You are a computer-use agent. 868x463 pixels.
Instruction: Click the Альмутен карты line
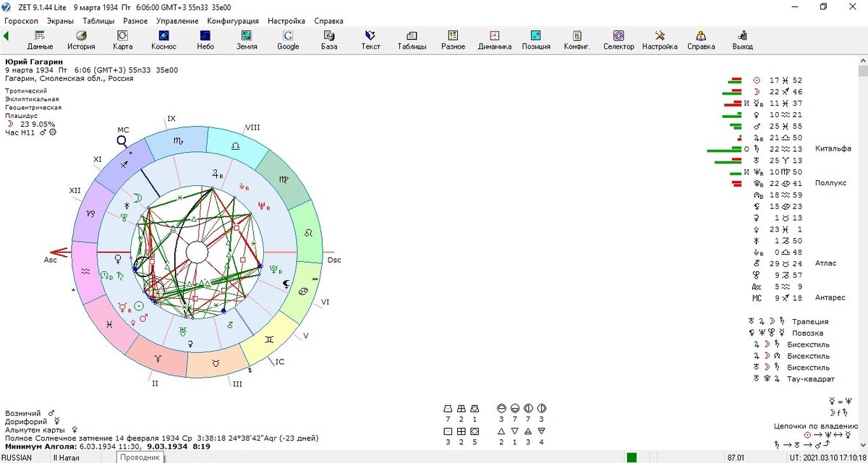point(41,430)
